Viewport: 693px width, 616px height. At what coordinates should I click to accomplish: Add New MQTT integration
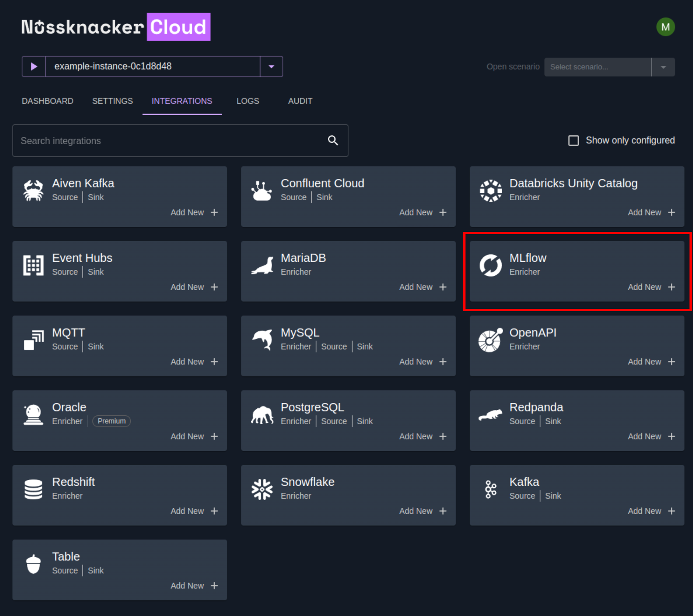(x=194, y=362)
